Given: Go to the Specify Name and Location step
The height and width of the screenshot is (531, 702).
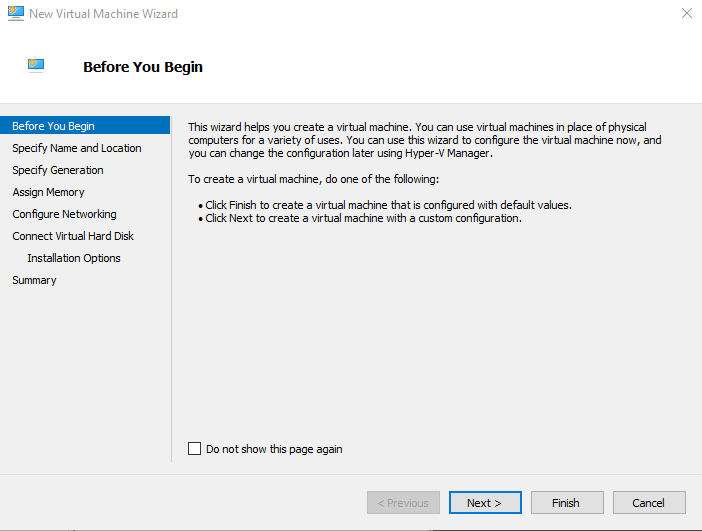Looking at the screenshot, I should pos(77,148).
